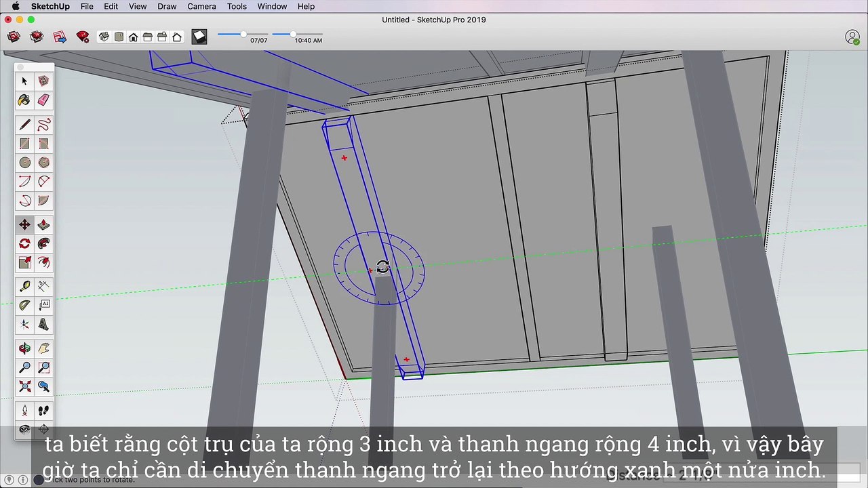Pick the Rotated Rectangle tool
This screenshot has height=488, width=868.
43,144
